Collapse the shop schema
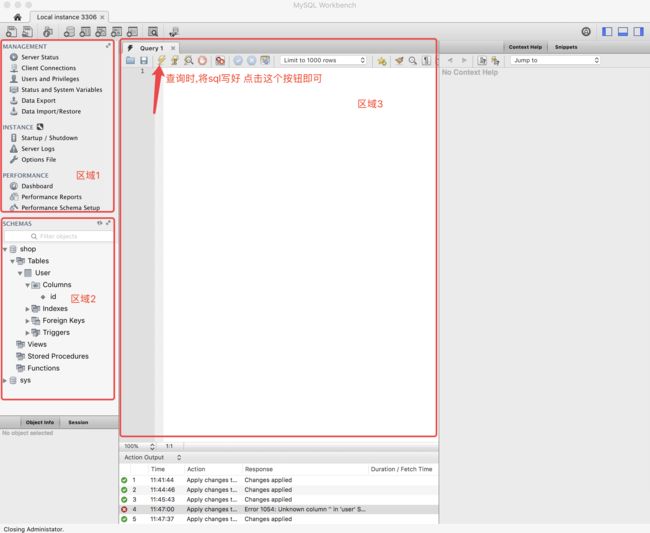Viewport: 650px width, 533px height. click(x=5, y=250)
